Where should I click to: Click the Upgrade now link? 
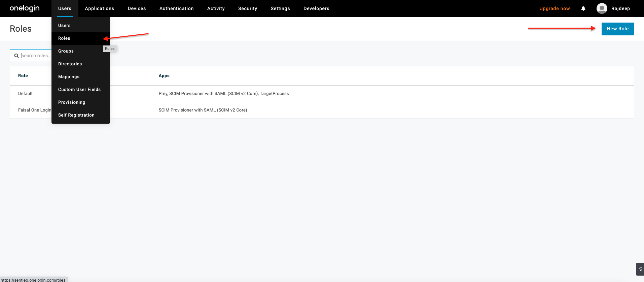pyautogui.click(x=554, y=8)
